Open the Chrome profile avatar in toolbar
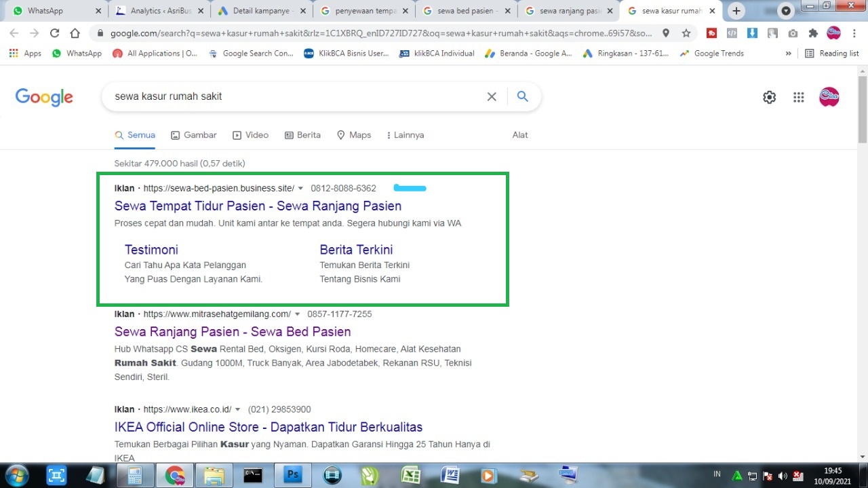Image resolution: width=868 pixels, height=488 pixels. coord(834,33)
